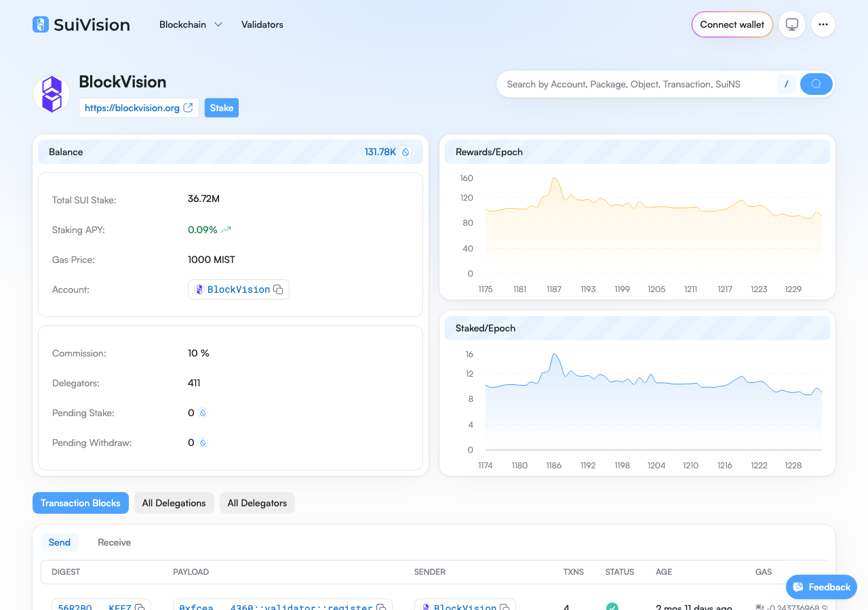The height and width of the screenshot is (610, 868).
Task: Click the Stake button
Action: click(x=222, y=108)
